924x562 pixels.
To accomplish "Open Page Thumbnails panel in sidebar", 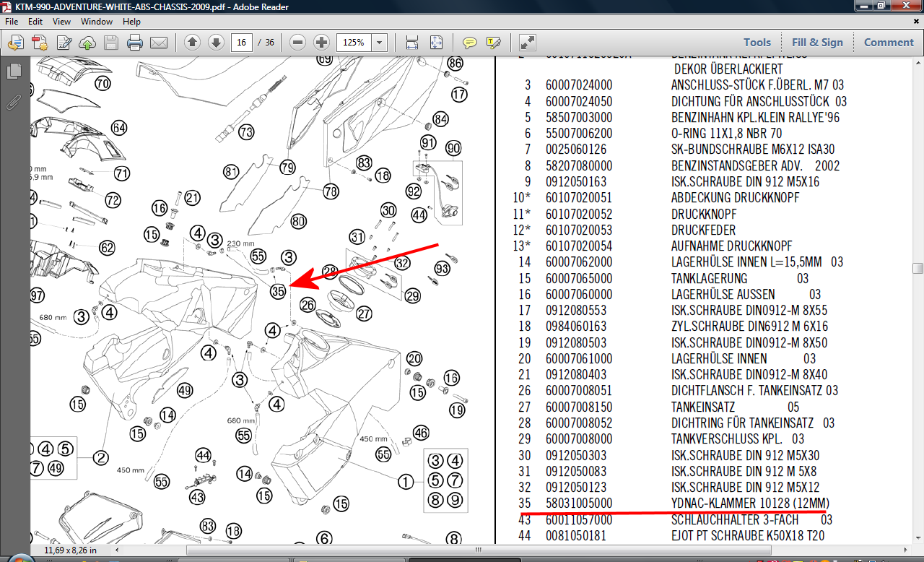I will click(14, 72).
